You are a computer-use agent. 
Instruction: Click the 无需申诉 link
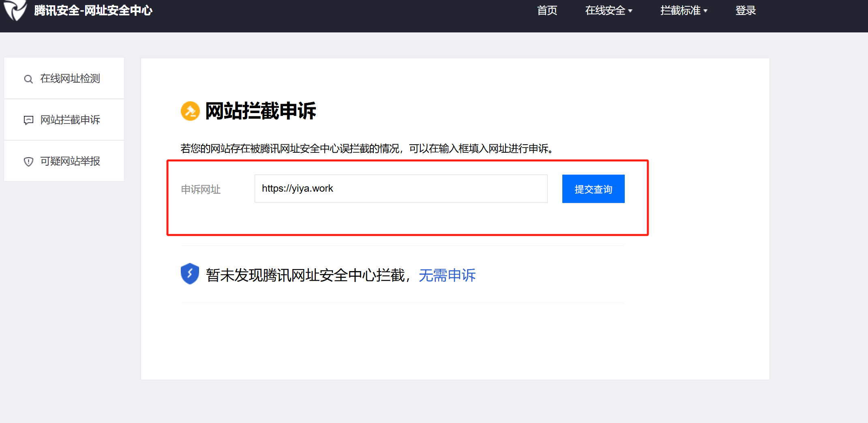click(447, 276)
